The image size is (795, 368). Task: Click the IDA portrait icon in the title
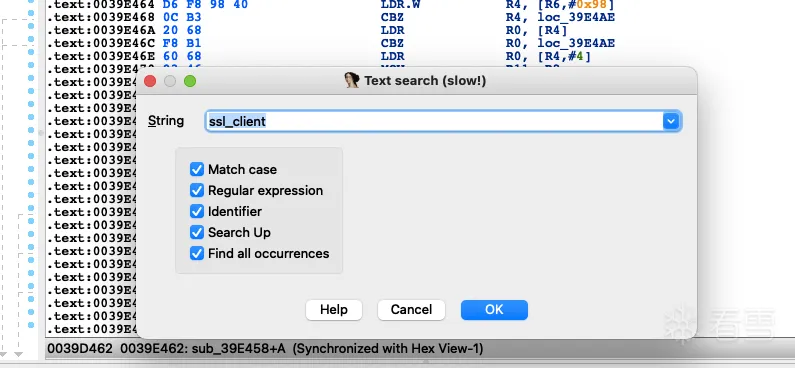352,80
